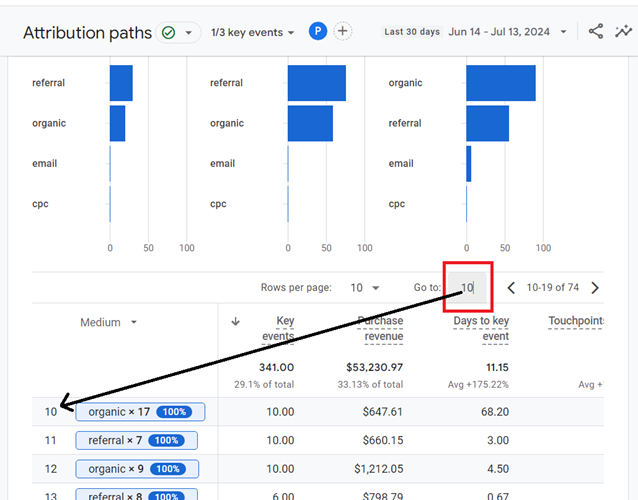Select organic × 17 path chip
This screenshot has width=638, height=500.
coord(140,412)
